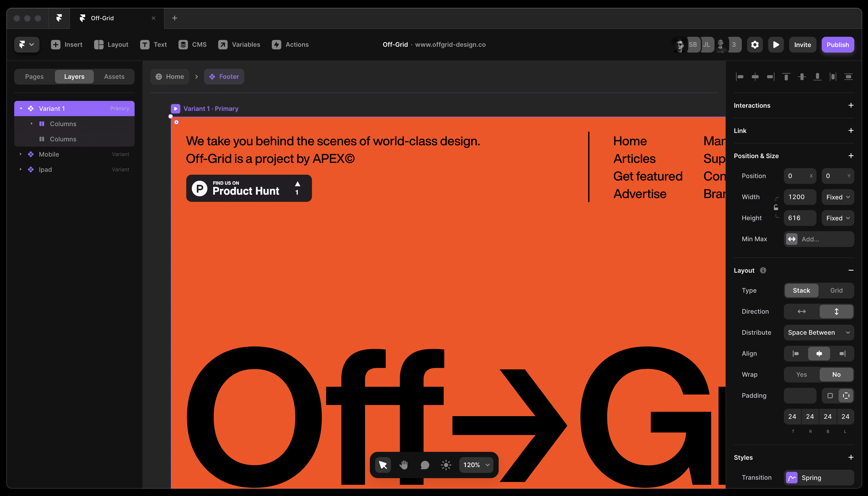Click align top icon in alignment row
Screen dimensions: 868x496
(786, 77)
